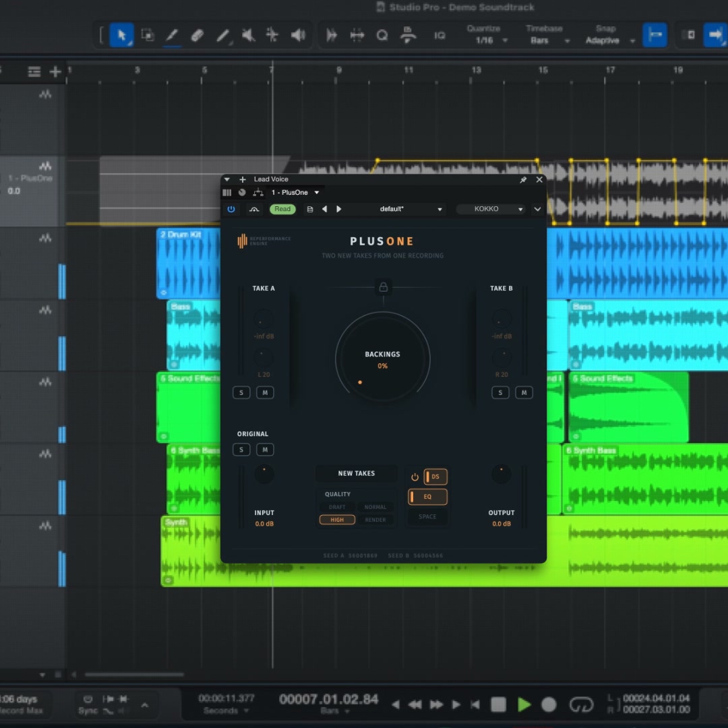Select HIGH quality
The image size is (728, 728).
pyautogui.click(x=337, y=520)
